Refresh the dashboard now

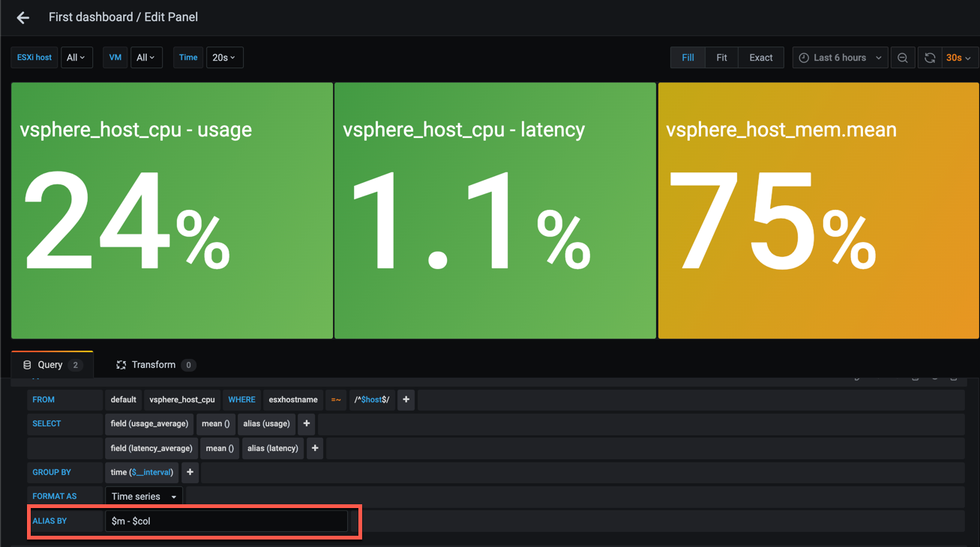pos(930,58)
